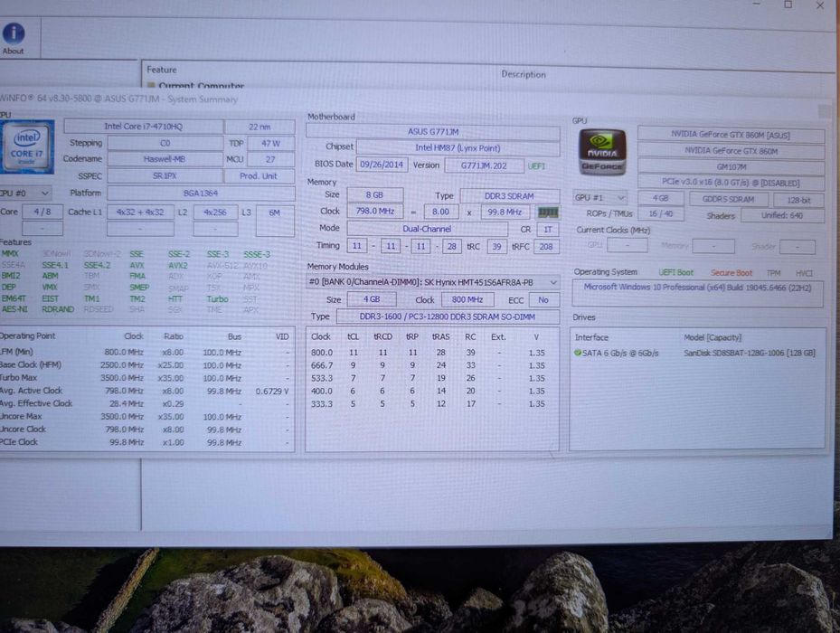Click GPU memory 4 GB field
Image resolution: width=840 pixels, height=633 pixels.
click(x=661, y=198)
